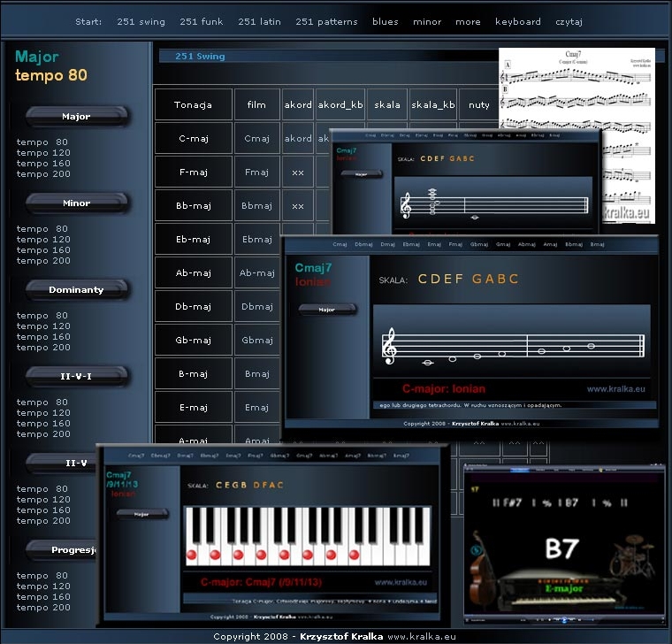Click the xx cell in the Bb-maj row
The image size is (672, 644).
coord(298,205)
